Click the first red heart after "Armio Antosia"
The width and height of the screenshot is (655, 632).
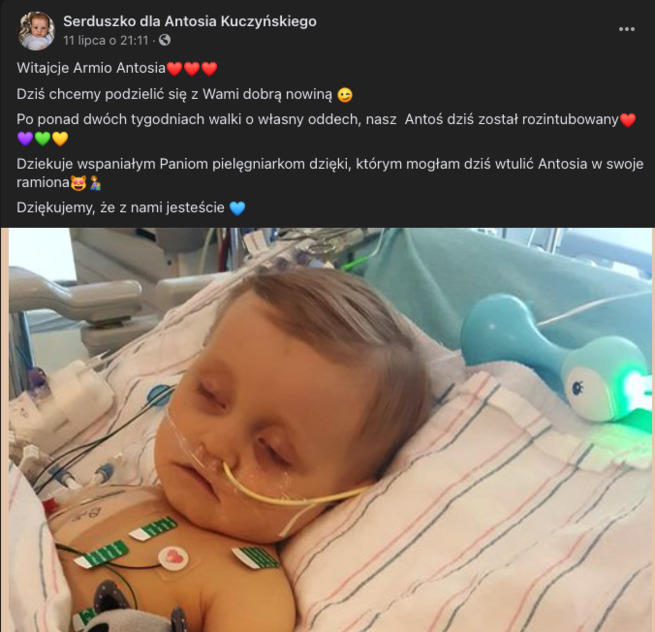pos(174,69)
